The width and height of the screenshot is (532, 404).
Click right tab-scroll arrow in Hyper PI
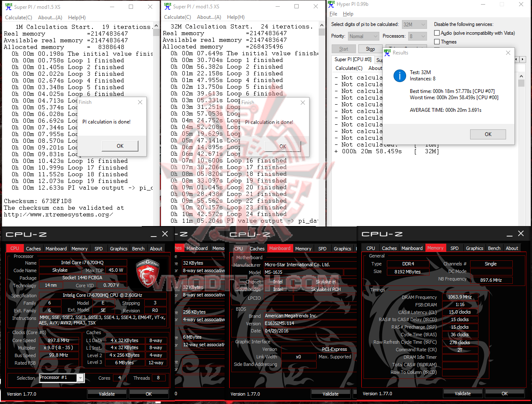click(522, 59)
